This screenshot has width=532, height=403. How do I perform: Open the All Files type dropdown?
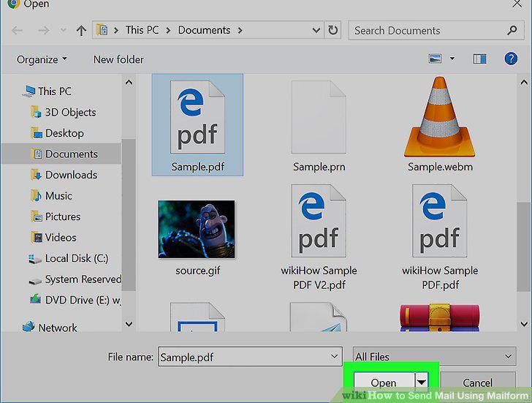(435, 356)
